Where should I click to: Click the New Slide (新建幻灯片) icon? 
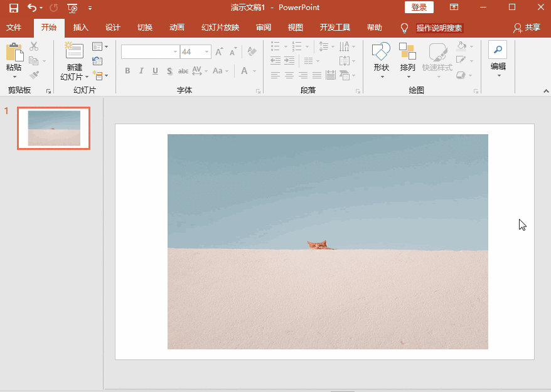point(73,51)
